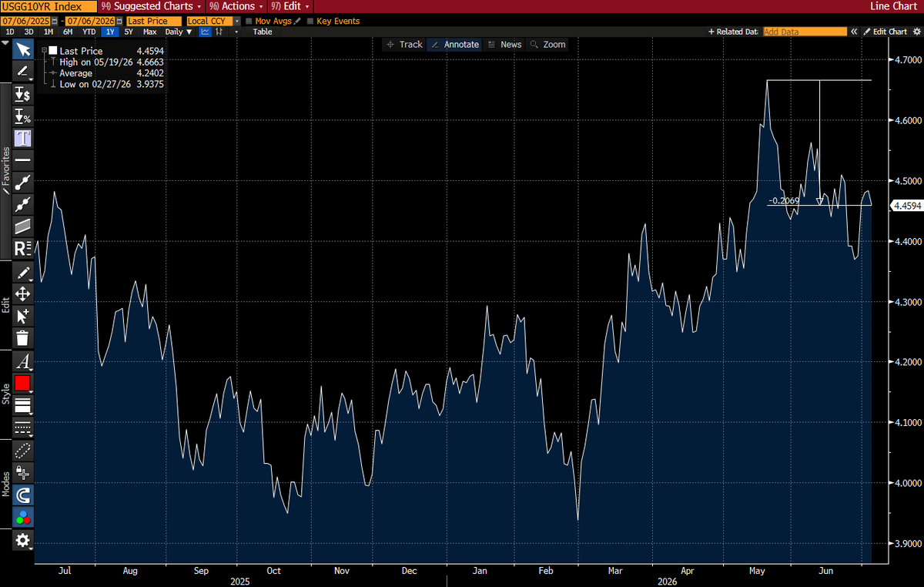Click the USGG10YR Index security field

pyautogui.click(x=49, y=6)
